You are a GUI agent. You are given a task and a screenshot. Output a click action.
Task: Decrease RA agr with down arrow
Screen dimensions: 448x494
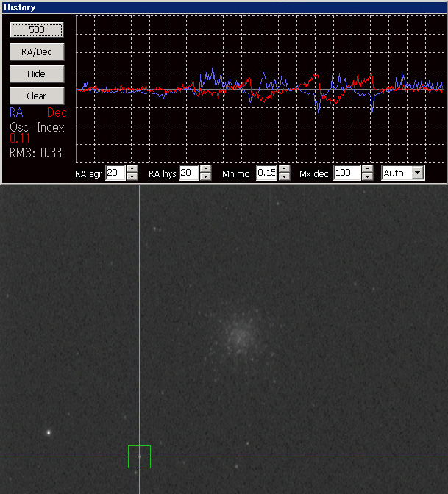132,176
